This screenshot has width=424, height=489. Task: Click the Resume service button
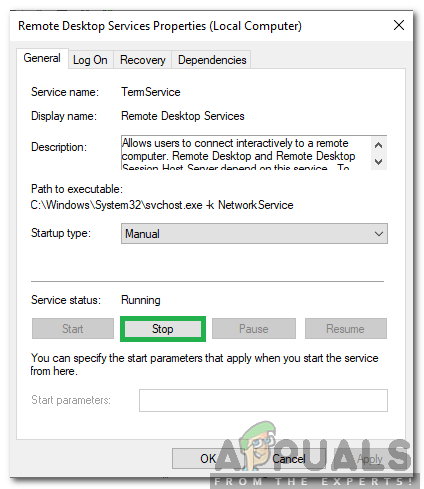346,329
